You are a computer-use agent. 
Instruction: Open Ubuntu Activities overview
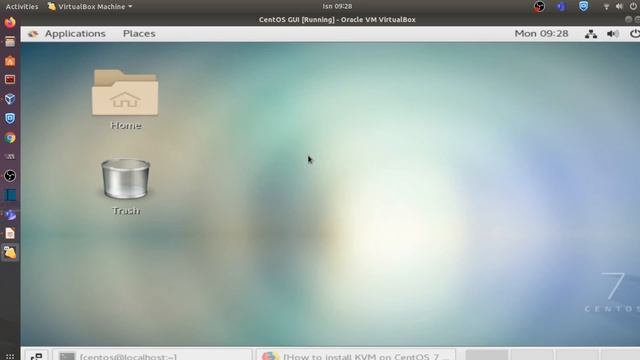tap(22, 7)
